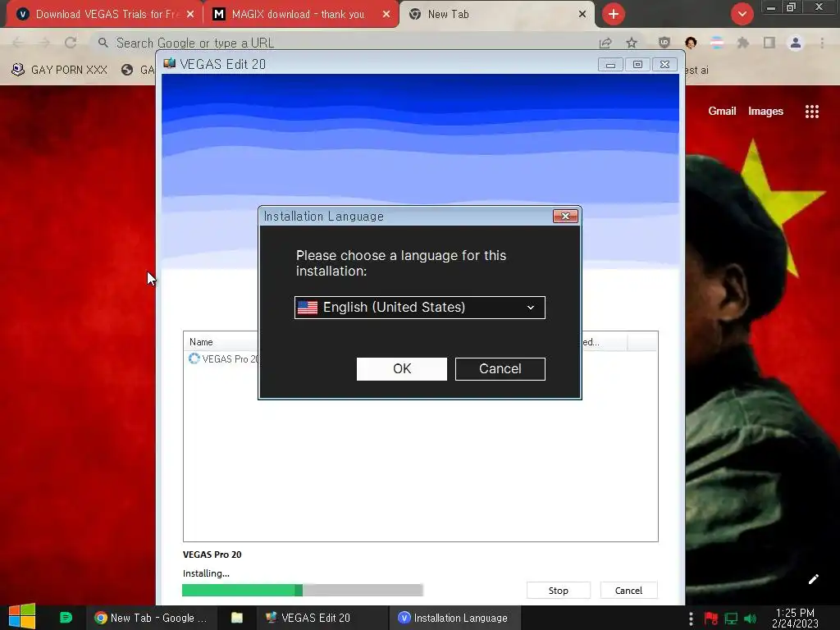Viewport: 840px width, 630px height.
Task: Show hidden tray icons three-dot button
Action: 691,619
